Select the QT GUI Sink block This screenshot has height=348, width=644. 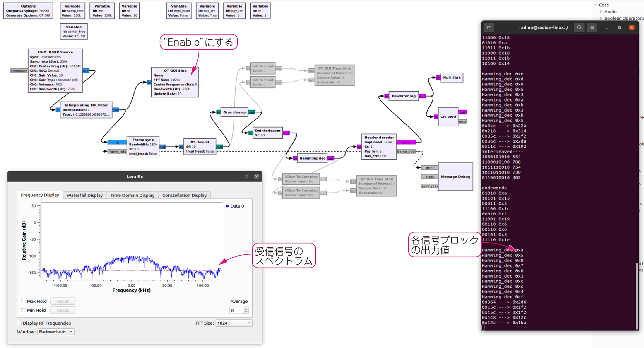175,82
